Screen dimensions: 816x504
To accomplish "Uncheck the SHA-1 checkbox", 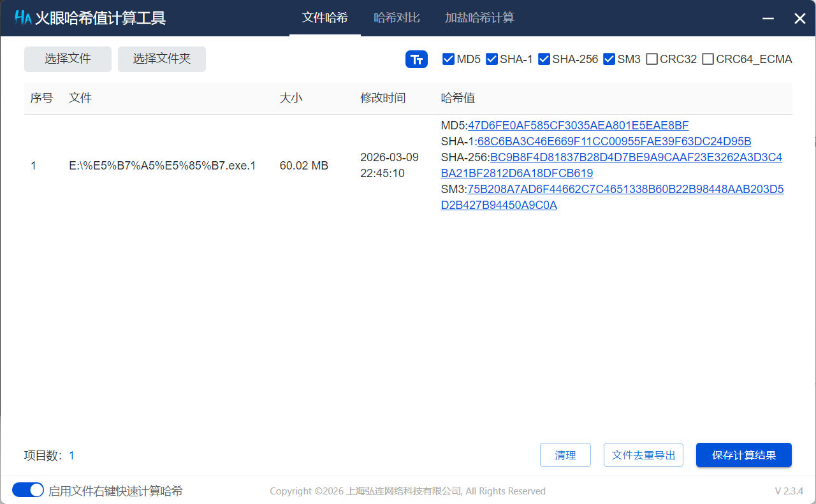I will point(492,59).
